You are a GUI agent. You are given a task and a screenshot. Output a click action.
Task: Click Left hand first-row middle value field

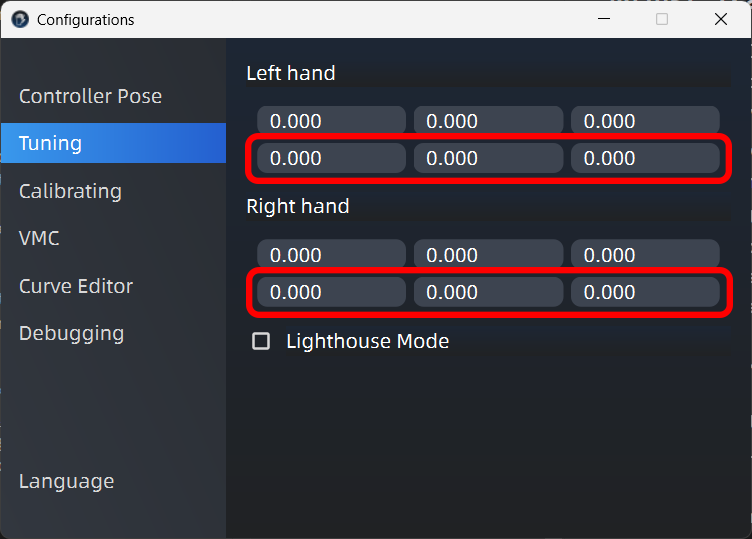click(488, 121)
